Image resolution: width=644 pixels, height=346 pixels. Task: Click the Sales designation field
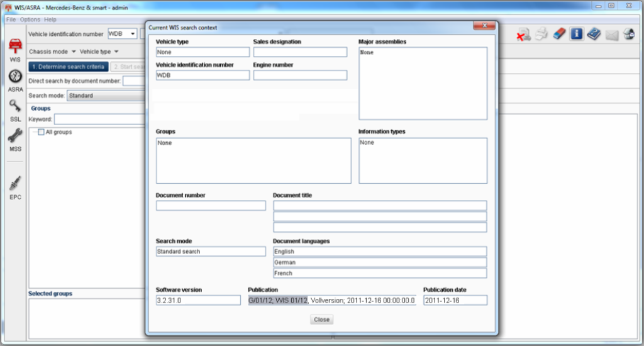300,52
